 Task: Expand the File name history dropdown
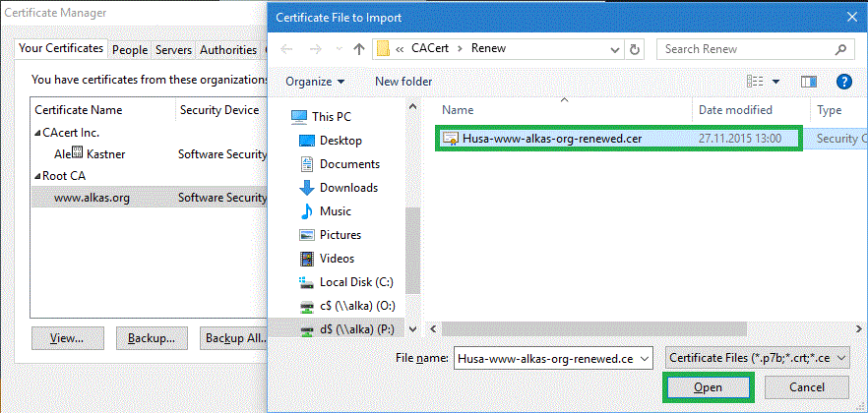645,358
